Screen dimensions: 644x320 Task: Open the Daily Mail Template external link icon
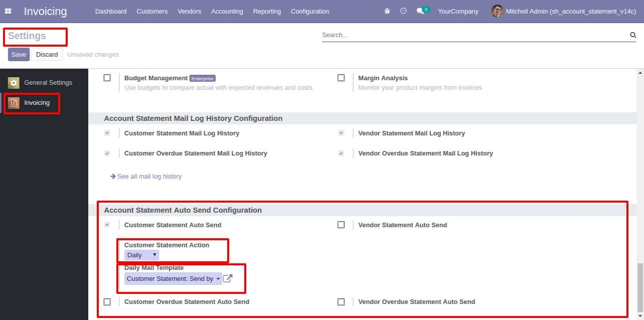point(228,278)
